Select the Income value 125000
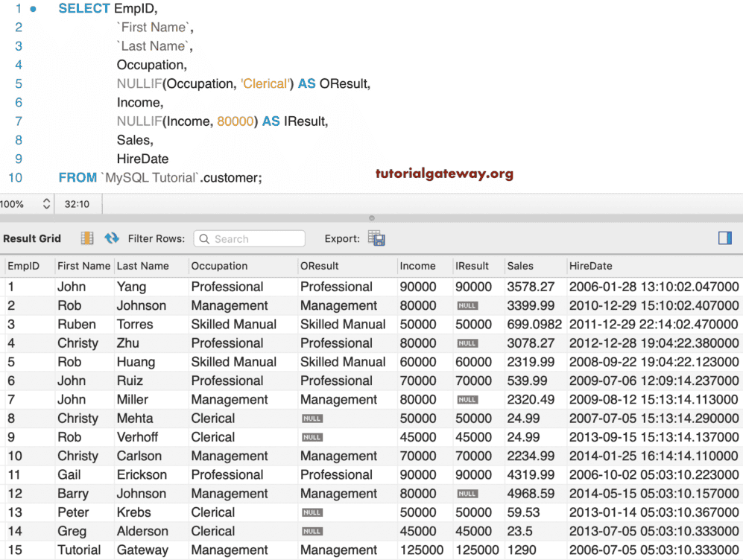 pyautogui.click(x=422, y=550)
